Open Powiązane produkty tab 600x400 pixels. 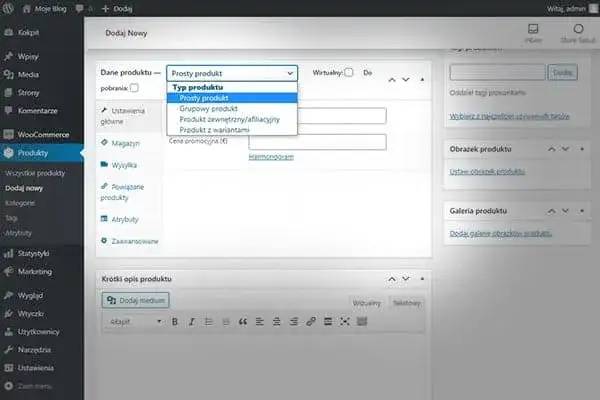(x=130, y=192)
